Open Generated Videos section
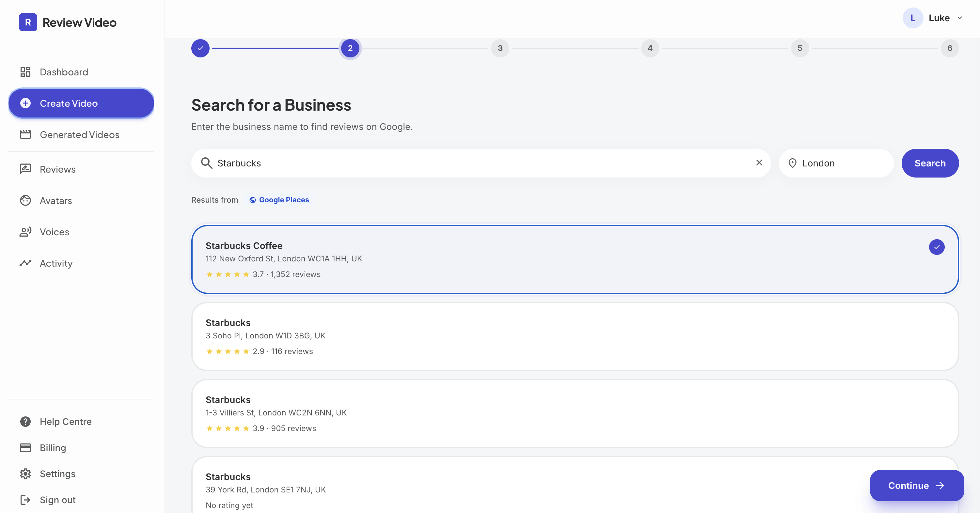The image size is (980, 513). 81,135
